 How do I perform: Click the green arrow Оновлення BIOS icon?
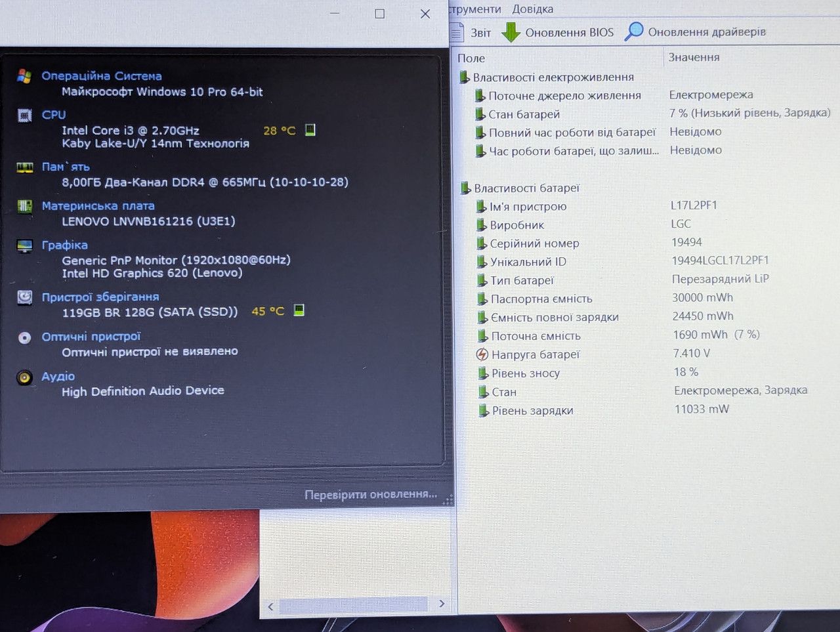click(511, 32)
